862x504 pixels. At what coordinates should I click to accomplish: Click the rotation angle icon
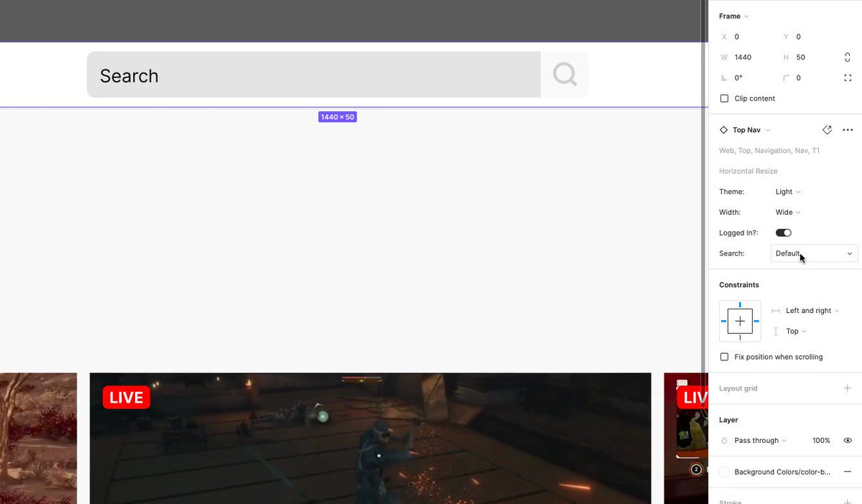tap(724, 78)
